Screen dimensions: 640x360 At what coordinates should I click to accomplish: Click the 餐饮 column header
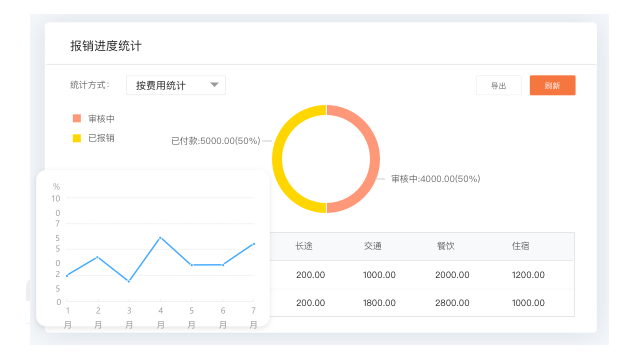pyautogui.click(x=446, y=246)
